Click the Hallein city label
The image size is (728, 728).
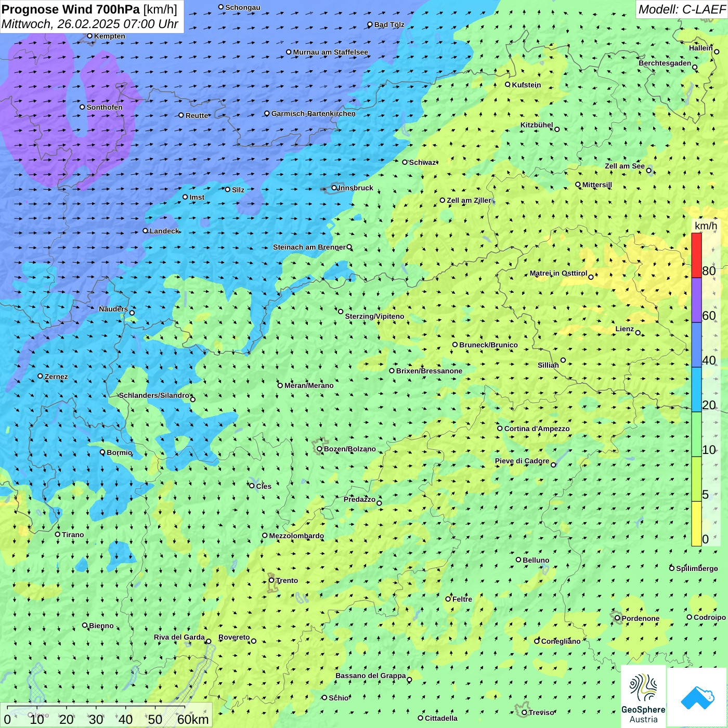(x=701, y=48)
